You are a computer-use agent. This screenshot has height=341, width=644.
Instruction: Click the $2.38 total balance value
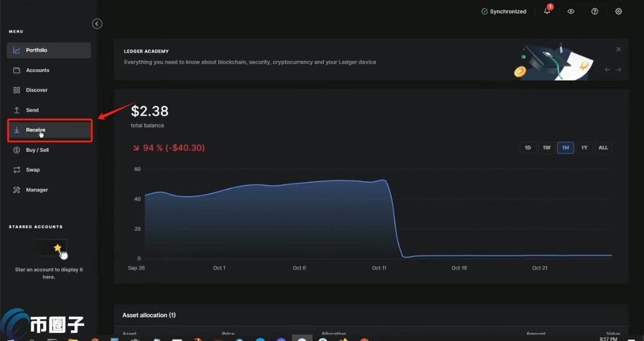click(x=149, y=111)
